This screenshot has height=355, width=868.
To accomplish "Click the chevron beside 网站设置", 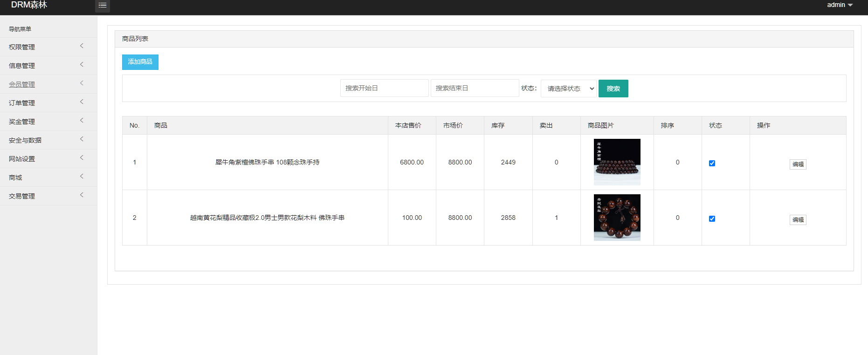I will pyautogui.click(x=82, y=158).
